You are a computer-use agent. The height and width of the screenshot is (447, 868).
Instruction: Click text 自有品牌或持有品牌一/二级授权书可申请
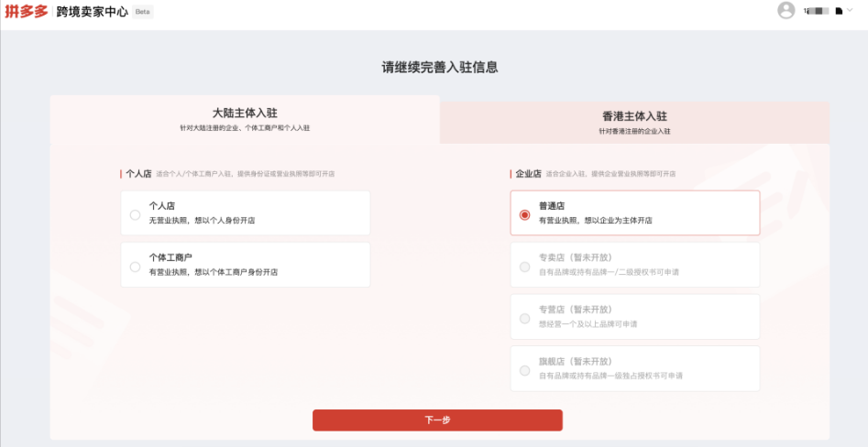pyautogui.click(x=609, y=272)
